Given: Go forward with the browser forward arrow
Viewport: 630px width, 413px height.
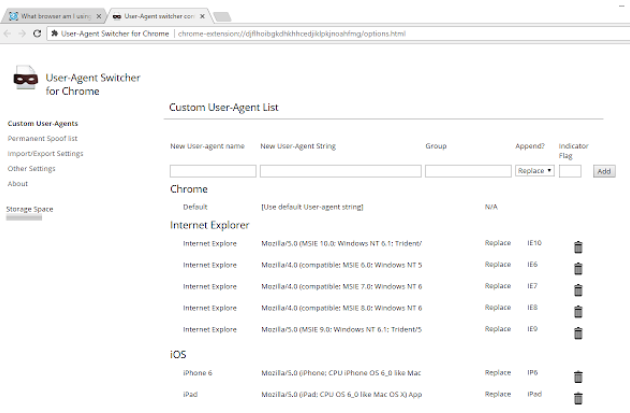Looking at the screenshot, I should coord(22,34).
